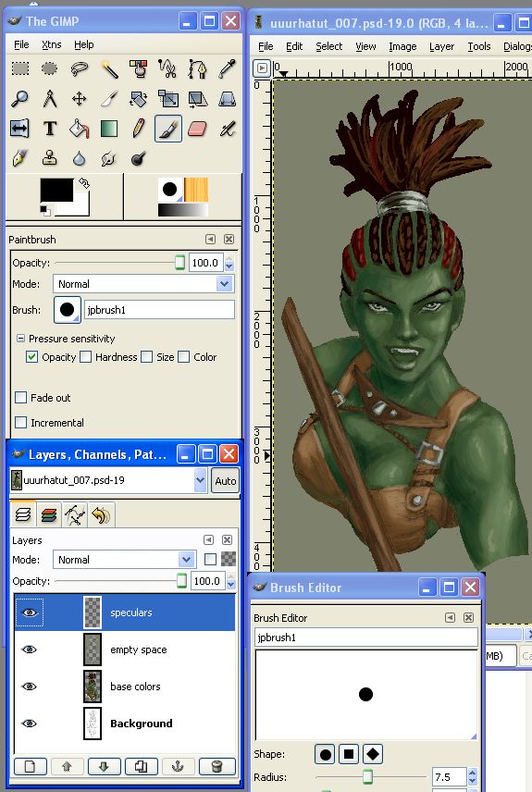This screenshot has width=532, height=792.
Task: Select the Select by Color tool
Action: (139, 68)
